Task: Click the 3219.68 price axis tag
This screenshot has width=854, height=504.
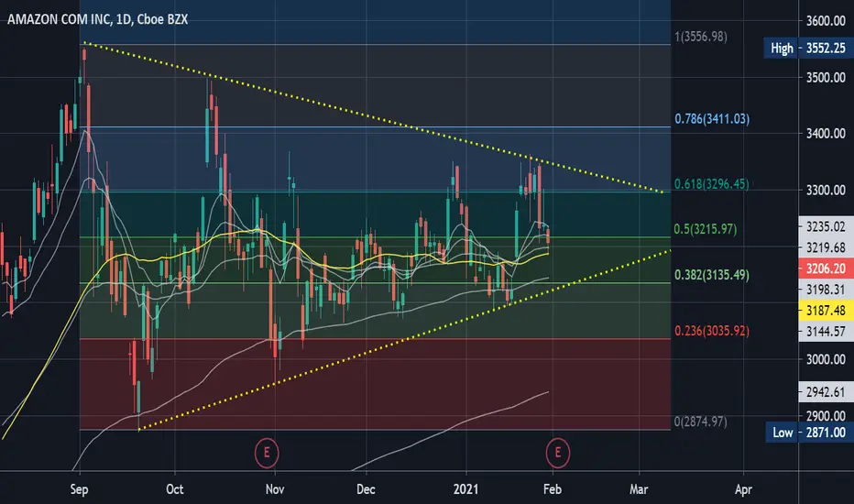Action: (826, 247)
